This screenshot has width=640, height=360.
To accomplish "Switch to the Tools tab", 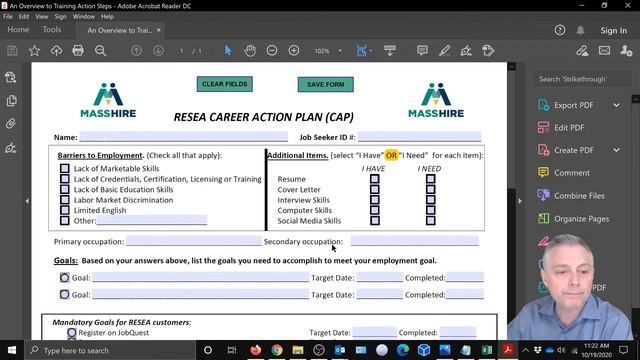I will pyautogui.click(x=52, y=30).
